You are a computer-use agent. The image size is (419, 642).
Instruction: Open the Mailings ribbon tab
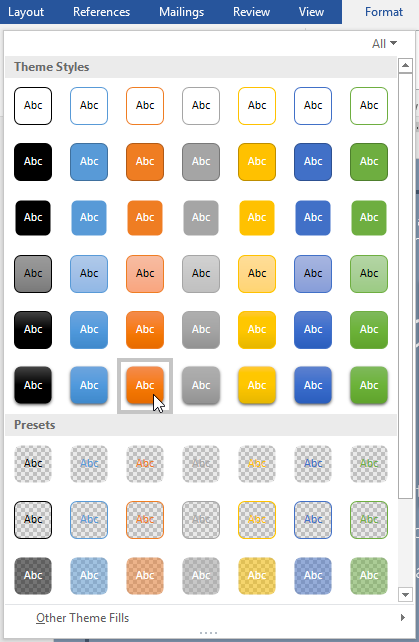click(x=181, y=12)
